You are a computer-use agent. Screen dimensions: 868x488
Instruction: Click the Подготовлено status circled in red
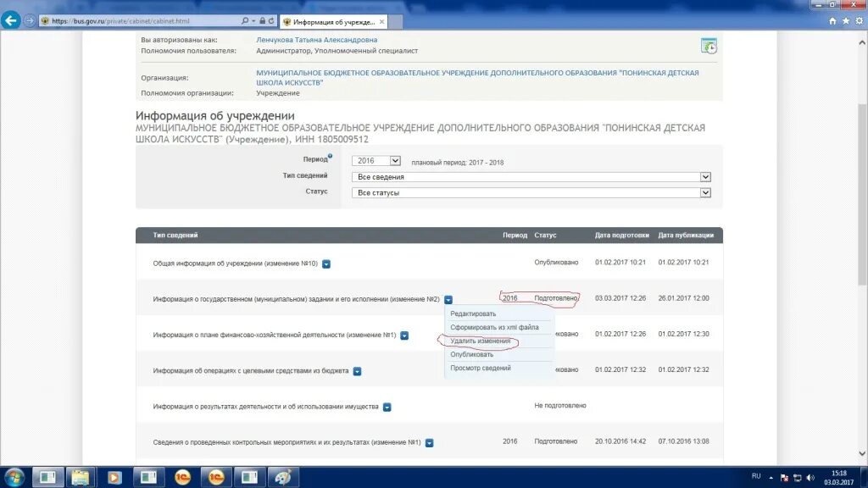click(556, 298)
